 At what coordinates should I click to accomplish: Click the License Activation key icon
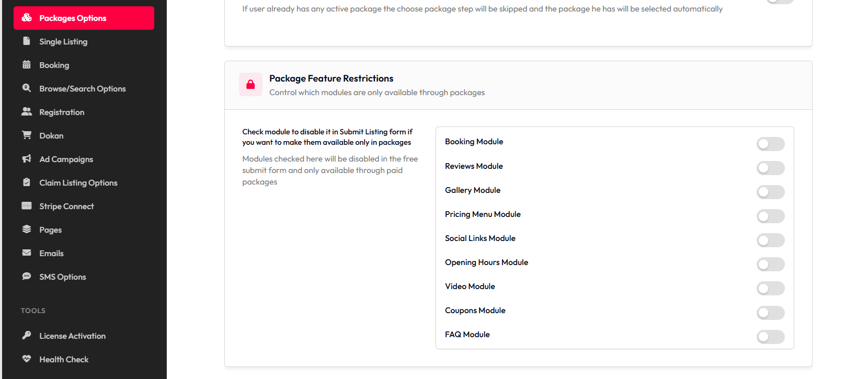[x=27, y=335]
